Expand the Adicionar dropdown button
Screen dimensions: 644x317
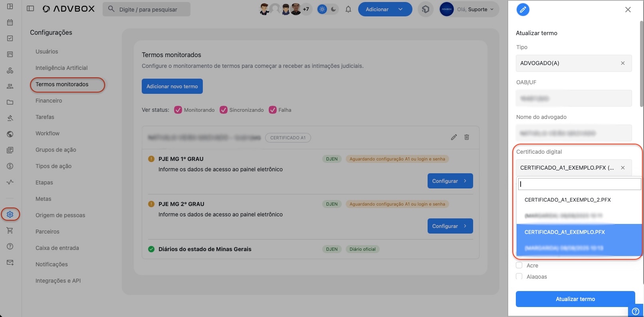point(400,9)
